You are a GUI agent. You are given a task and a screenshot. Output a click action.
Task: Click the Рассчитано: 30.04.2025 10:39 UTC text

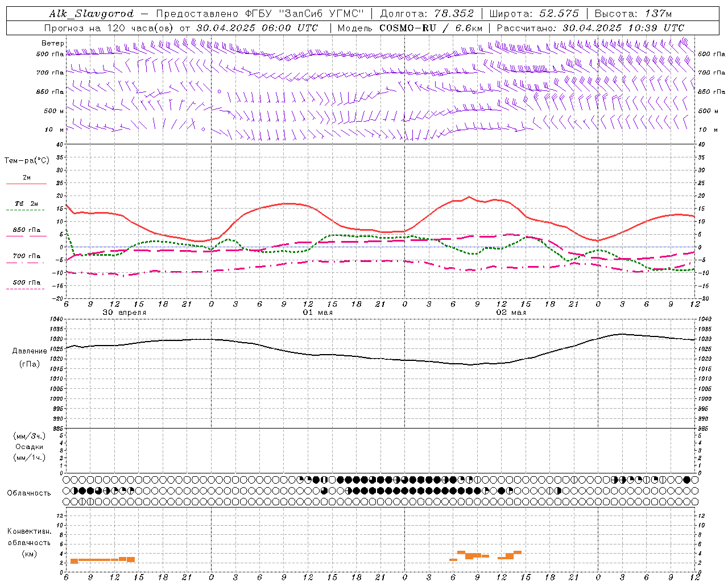pyautogui.click(x=590, y=28)
